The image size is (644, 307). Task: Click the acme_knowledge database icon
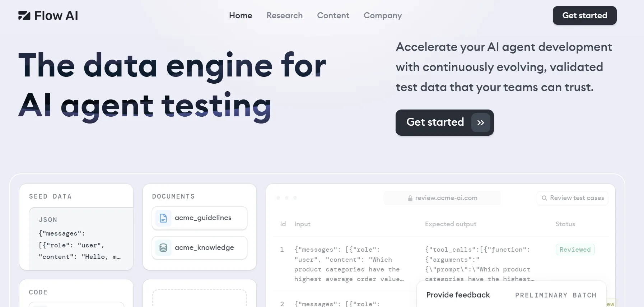click(x=163, y=247)
